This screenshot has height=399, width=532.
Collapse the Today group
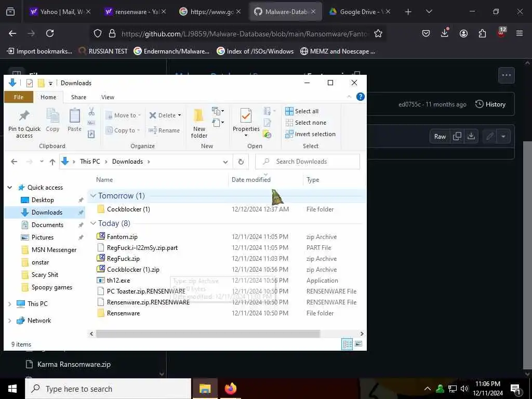point(93,223)
